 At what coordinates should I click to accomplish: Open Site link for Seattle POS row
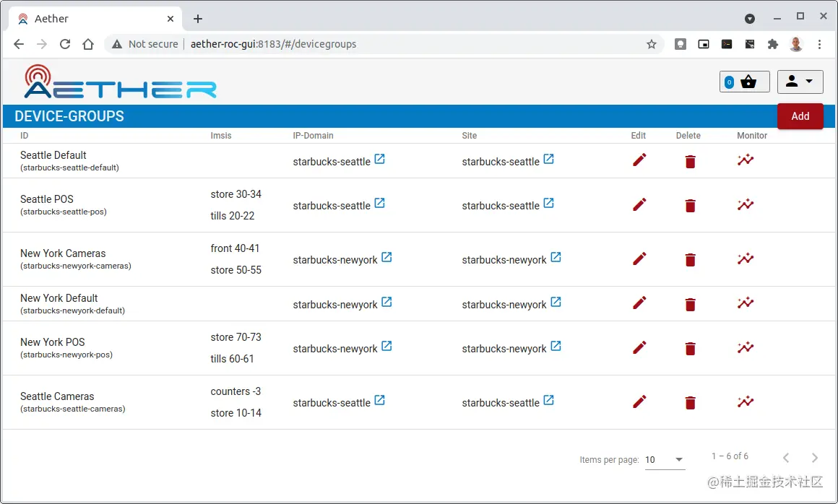coord(548,204)
